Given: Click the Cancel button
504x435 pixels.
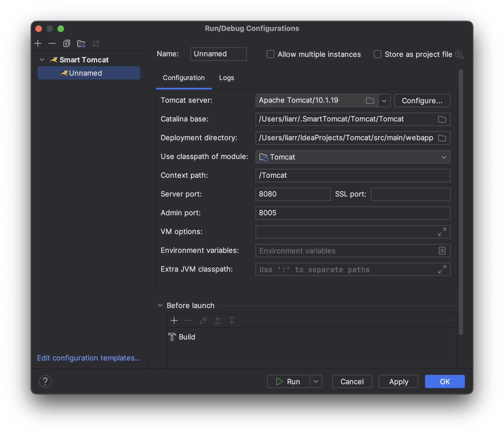Looking at the screenshot, I should (x=352, y=381).
